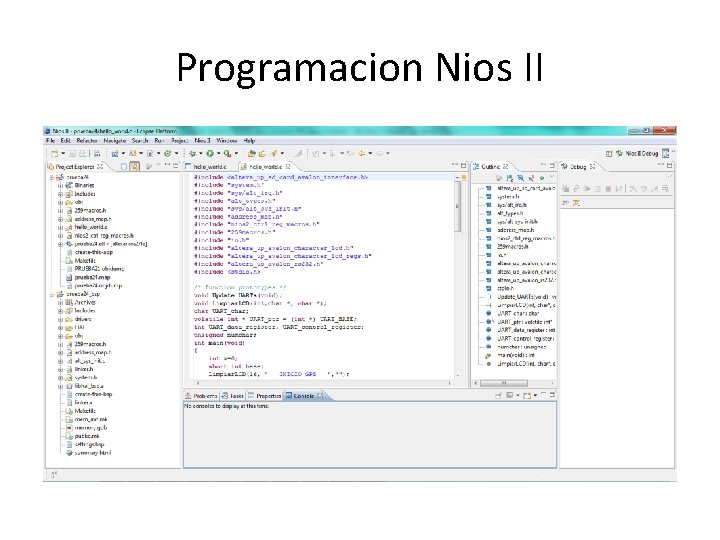Click the Outline horizontal scrollbar thumb
Screen dimensions: 720x540
pos(504,382)
